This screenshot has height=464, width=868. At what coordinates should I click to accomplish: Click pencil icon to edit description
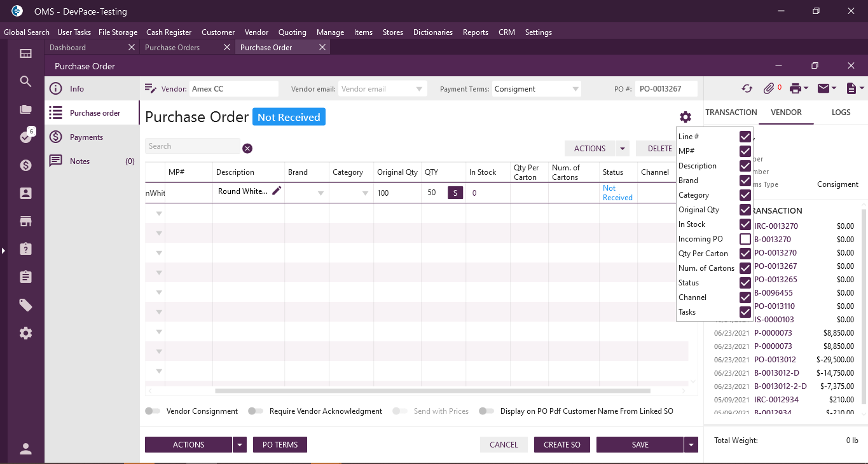pos(277,191)
